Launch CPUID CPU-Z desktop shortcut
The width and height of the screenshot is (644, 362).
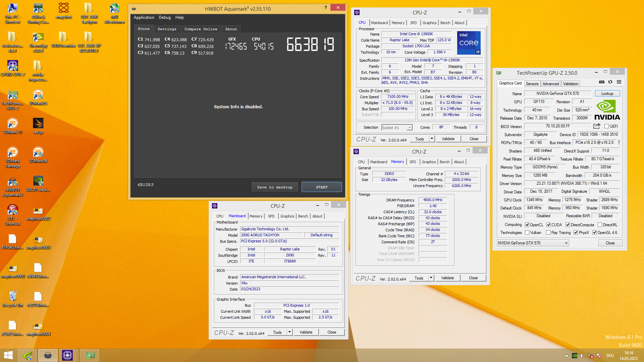(13, 69)
